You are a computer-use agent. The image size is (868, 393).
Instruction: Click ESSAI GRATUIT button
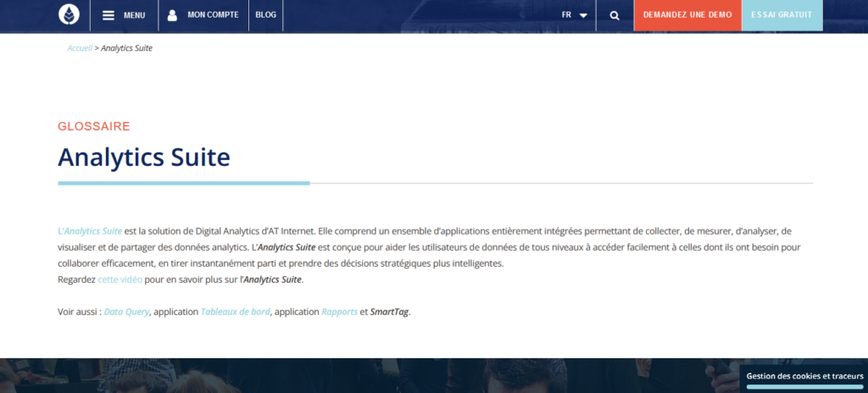pyautogui.click(x=782, y=15)
